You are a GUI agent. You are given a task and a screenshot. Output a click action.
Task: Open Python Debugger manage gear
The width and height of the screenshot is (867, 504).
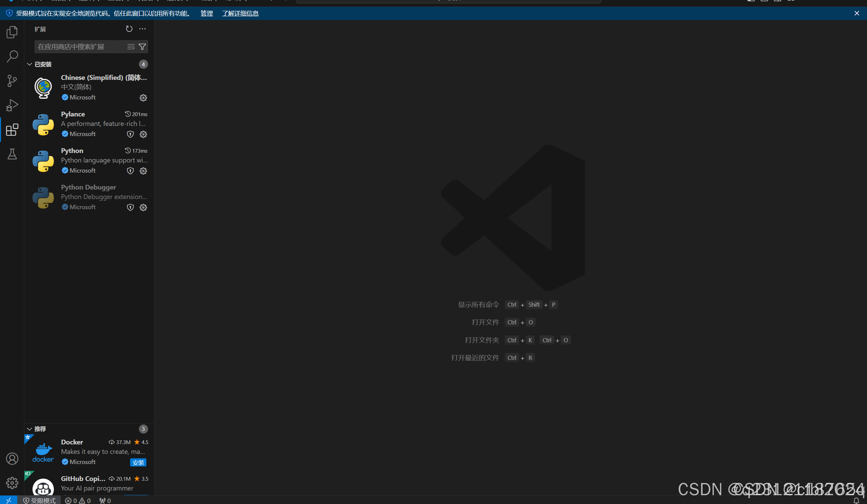pyautogui.click(x=143, y=207)
